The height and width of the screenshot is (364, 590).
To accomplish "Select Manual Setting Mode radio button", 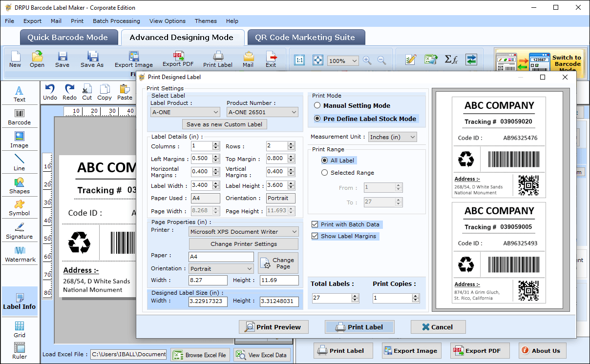I will coord(317,105).
